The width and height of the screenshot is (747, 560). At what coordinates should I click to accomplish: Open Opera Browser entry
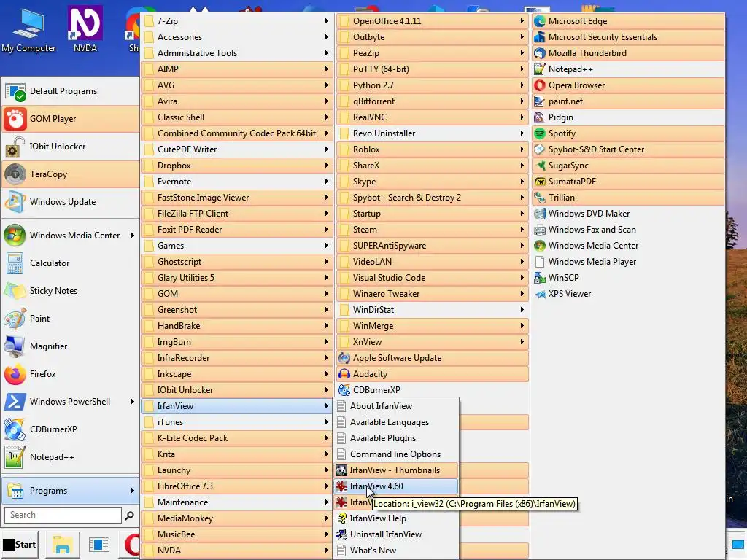pyautogui.click(x=628, y=85)
